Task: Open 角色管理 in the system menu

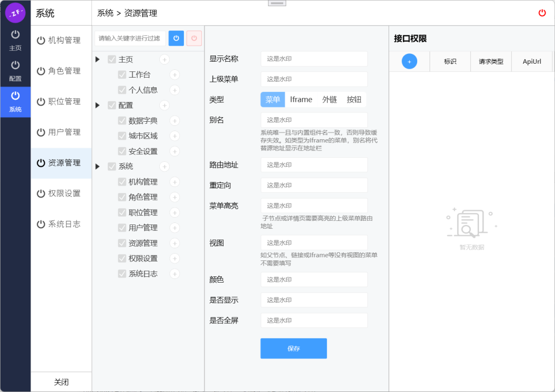Action: 61,71
